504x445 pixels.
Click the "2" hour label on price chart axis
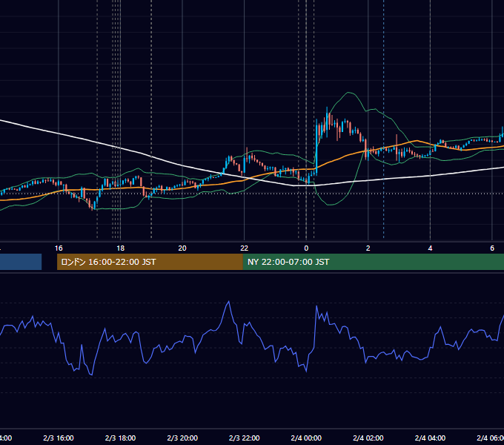pyautogui.click(x=368, y=248)
